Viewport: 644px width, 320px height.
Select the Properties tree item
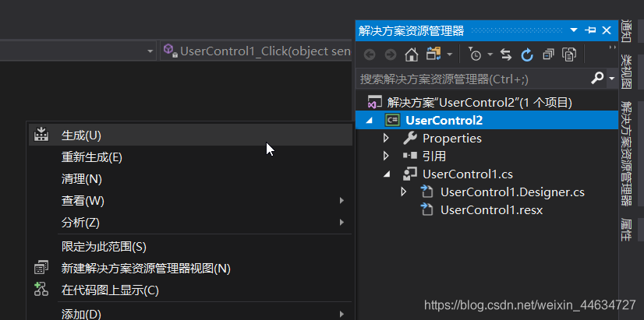pyautogui.click(x=451, y=139)
